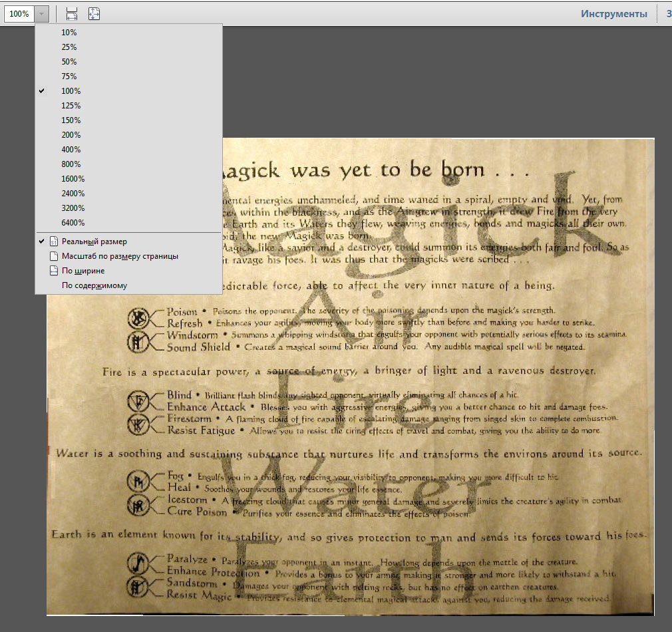This screenshot has height=632, width=672.
Task: Pick 1600% zoom level
Action: (73, 179)
